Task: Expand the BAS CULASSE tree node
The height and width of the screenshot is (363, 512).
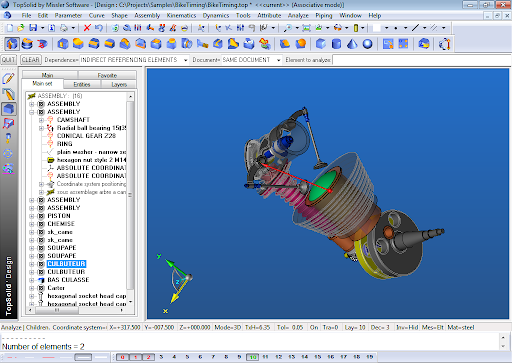Action: pyautogui.click(x=32, y=280)
